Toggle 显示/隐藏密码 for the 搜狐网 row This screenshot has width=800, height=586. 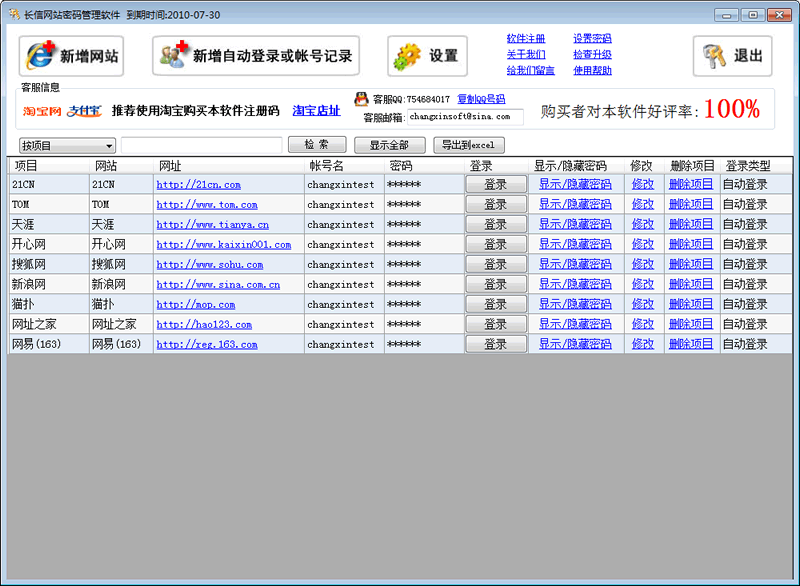576,264
